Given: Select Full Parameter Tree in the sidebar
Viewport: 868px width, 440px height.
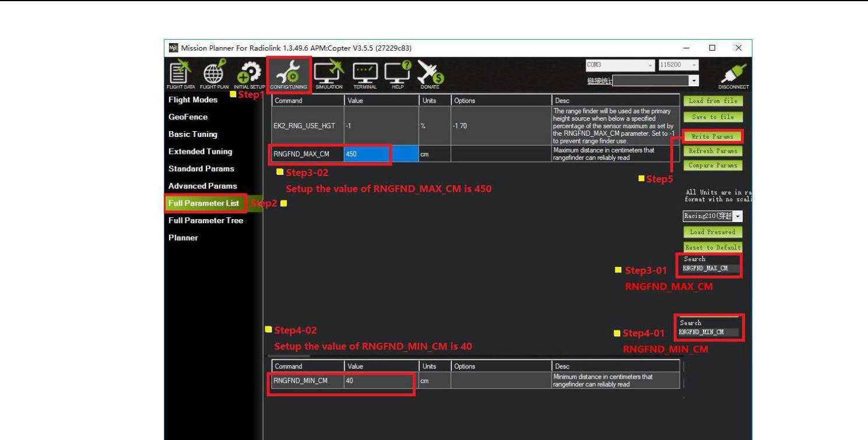Looking at the screenshot, I should pos(207,220).
